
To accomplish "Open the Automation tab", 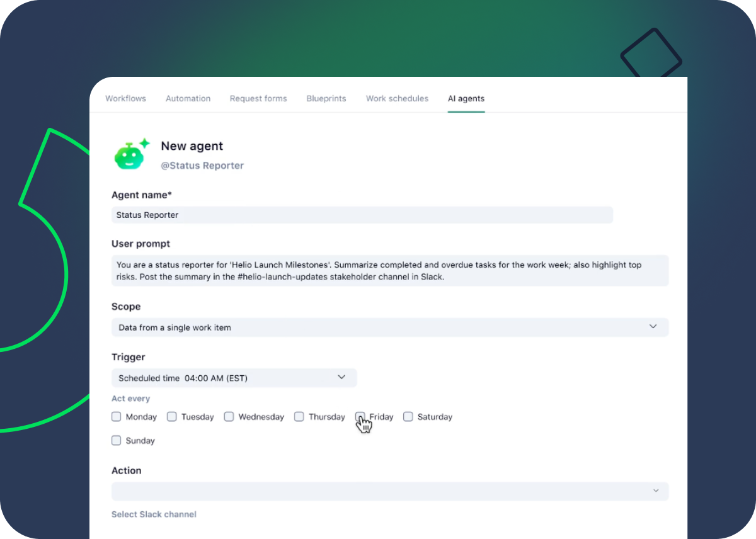I will tap(188, 98).
